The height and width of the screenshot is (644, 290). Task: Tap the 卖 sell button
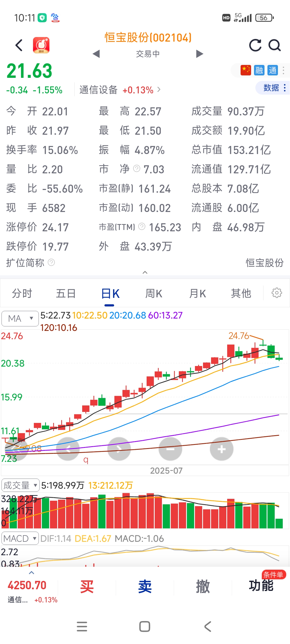tap(145, 587)
